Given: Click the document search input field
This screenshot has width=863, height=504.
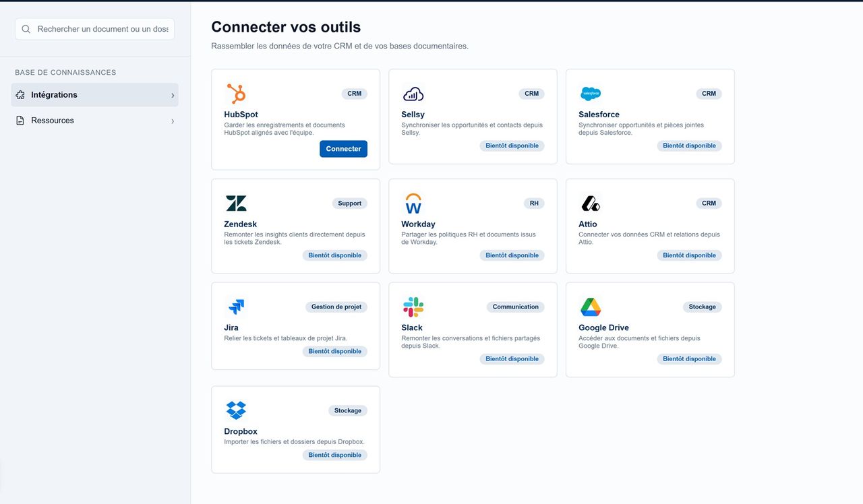Looking at the screenshot, I should coord(94,29).
